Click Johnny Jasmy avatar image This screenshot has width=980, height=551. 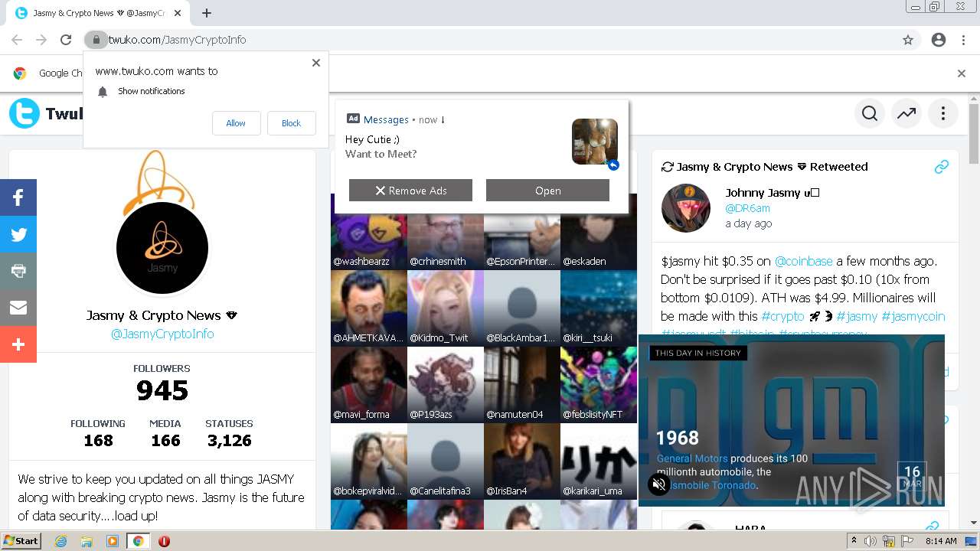(685, 207)
